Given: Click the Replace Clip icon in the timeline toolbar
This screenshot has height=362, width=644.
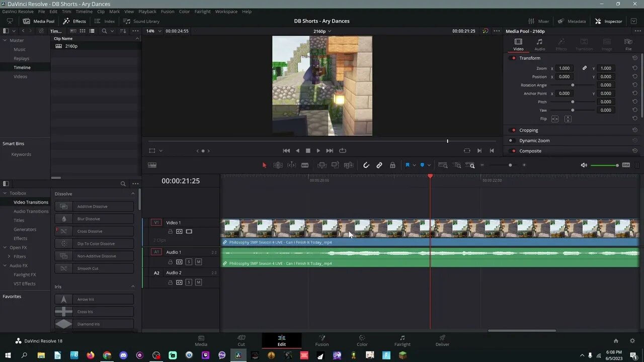Looking at the screenshot, I should point(348,165).
